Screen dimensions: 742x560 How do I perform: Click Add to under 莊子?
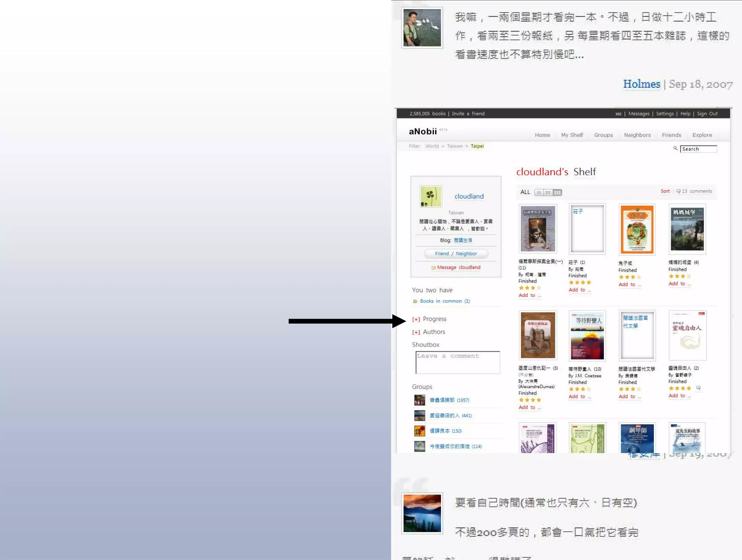click(x=580, y=290)
